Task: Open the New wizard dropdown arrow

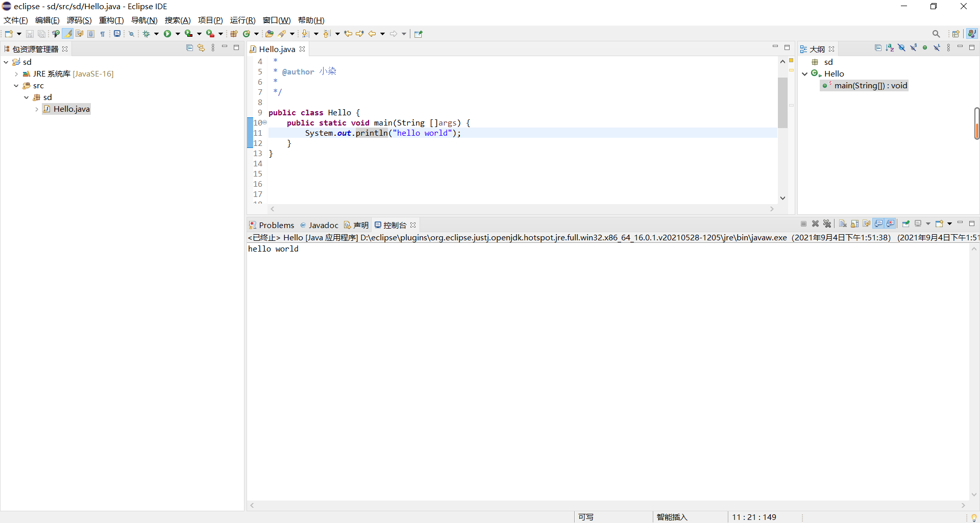Action: pos(19,34)
